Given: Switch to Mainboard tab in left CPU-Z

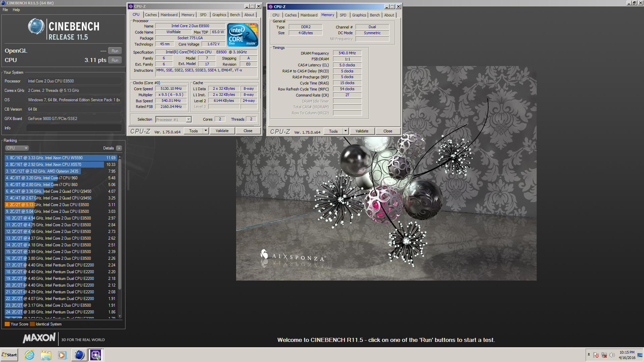Looking at the screenshot, I should click(x=169, y=15).
